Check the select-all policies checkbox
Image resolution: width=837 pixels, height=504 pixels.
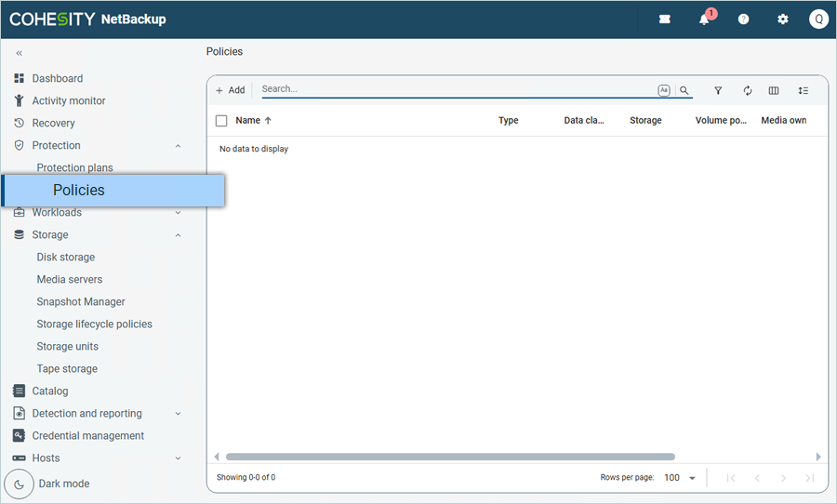(x=221, y=121)
